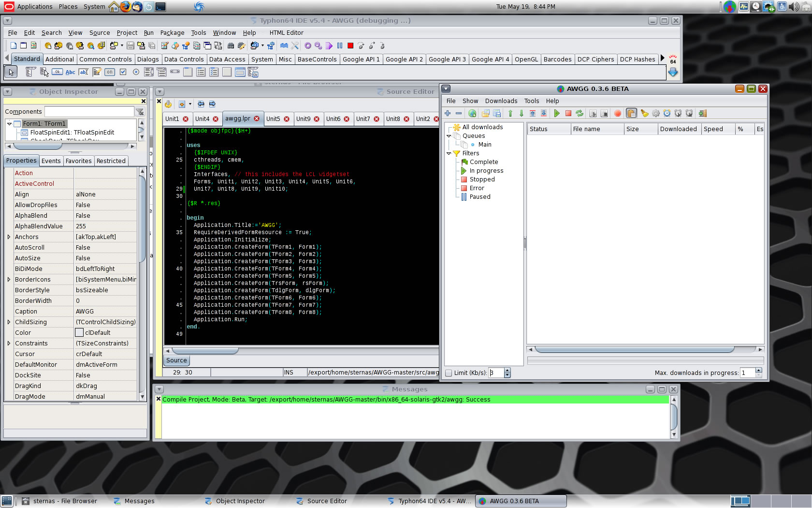Start the selected download with green play icon in AWGG

pos(557,113)
